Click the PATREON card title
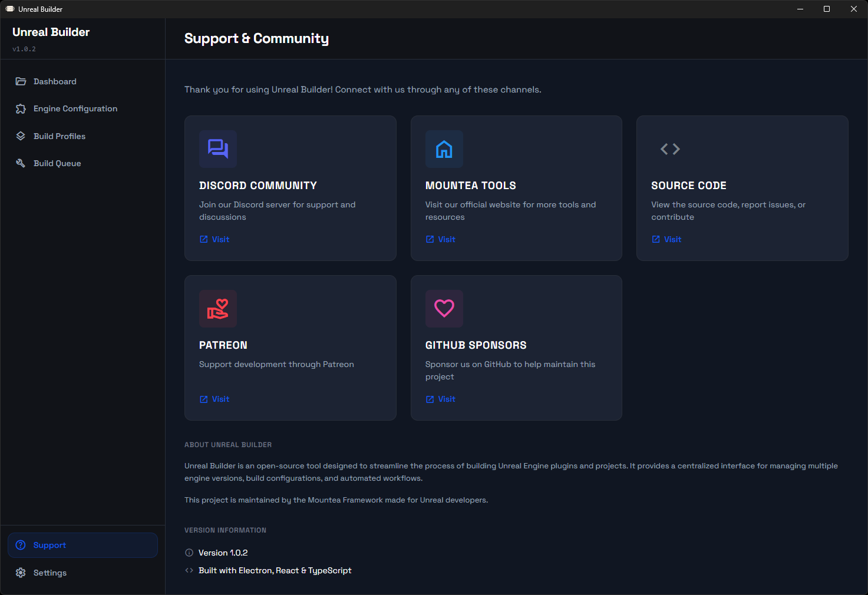868x595 pixels. (223, 345)
